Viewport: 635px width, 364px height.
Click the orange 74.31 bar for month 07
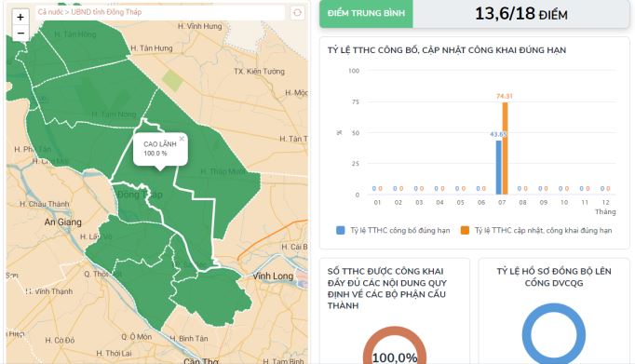coord(505,148)
